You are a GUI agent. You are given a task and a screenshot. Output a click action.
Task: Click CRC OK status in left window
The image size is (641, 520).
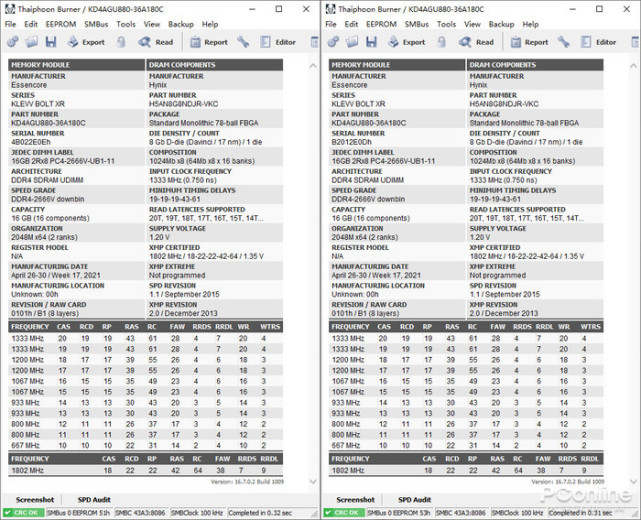coord(23,513)
